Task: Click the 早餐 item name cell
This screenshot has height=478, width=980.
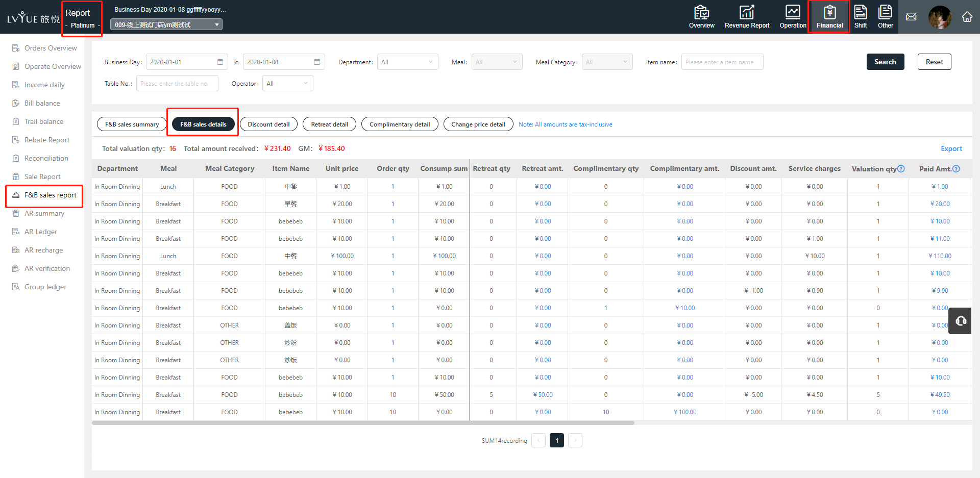Action: 290,204
